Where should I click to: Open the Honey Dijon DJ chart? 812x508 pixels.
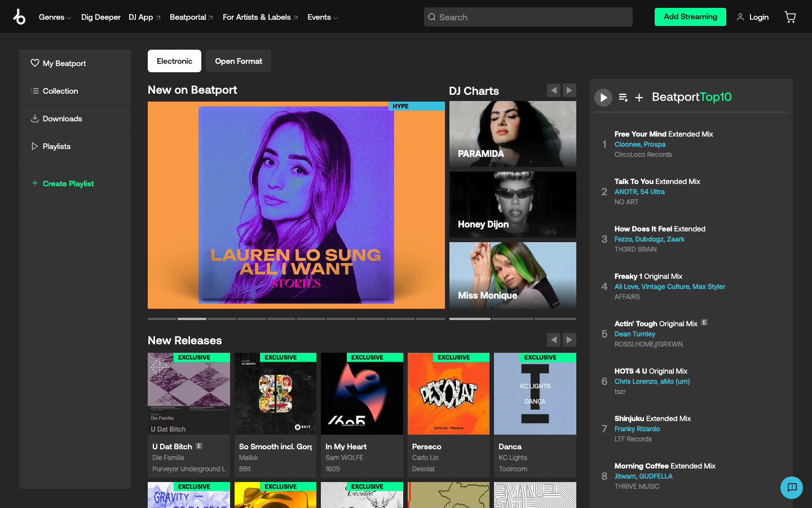tap(513, 204)
